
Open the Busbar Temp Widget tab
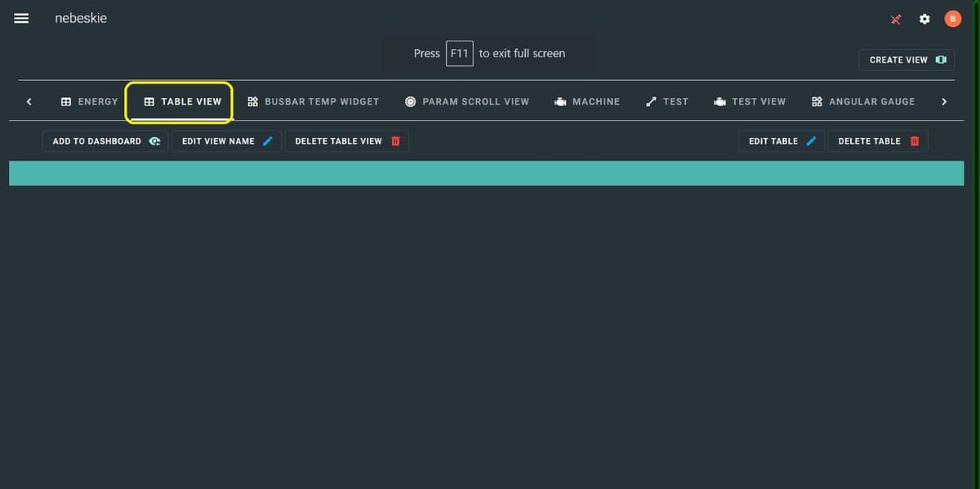pos(314,102)
